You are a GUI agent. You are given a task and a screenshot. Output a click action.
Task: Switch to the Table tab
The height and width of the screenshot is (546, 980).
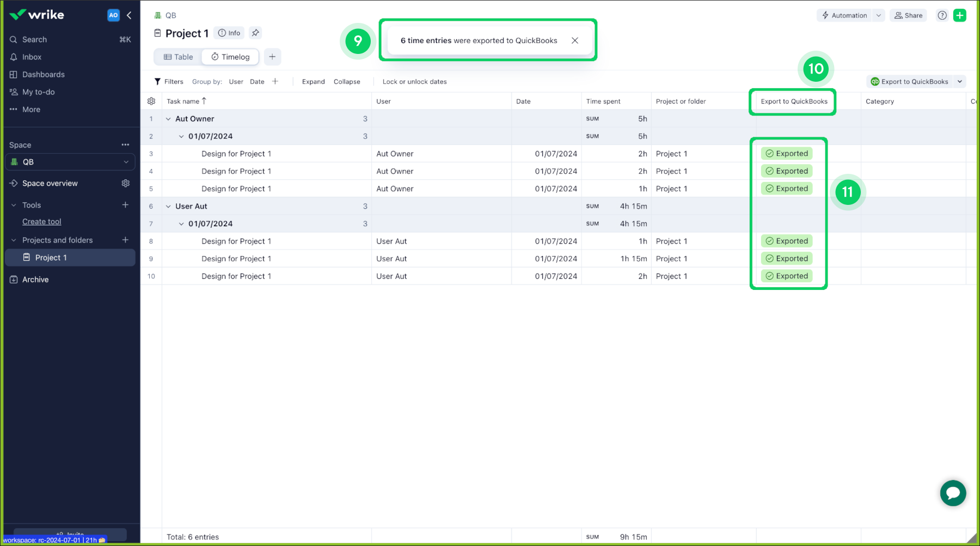pos(177,57)
